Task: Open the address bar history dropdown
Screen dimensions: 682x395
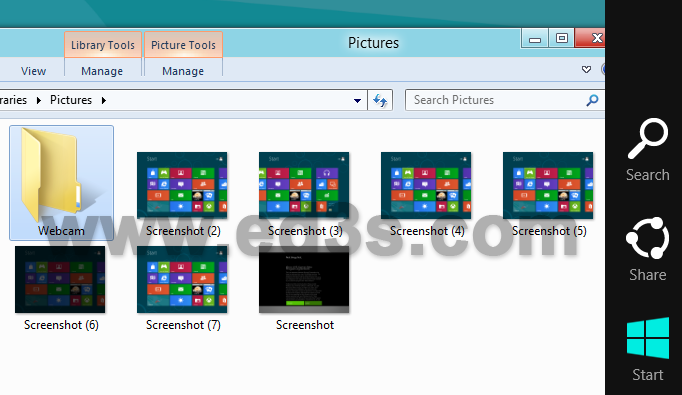Action: click(x=357, y=100)
